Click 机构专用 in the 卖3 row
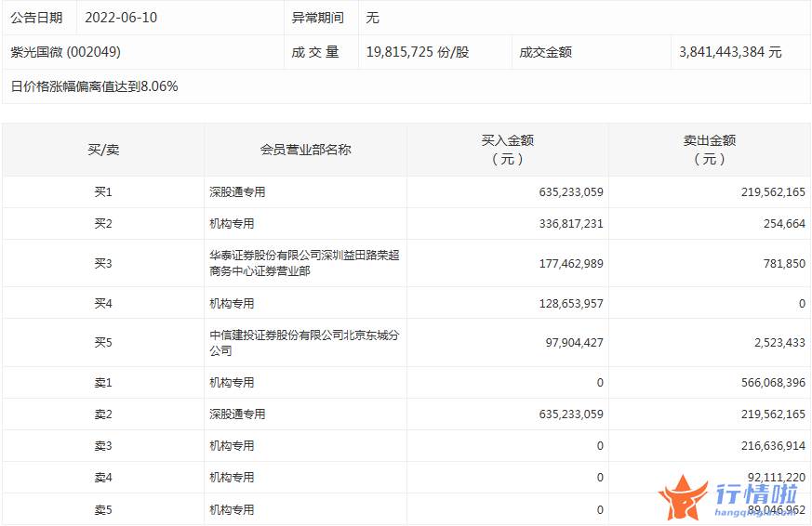812x526 pixels. (232, 445)
